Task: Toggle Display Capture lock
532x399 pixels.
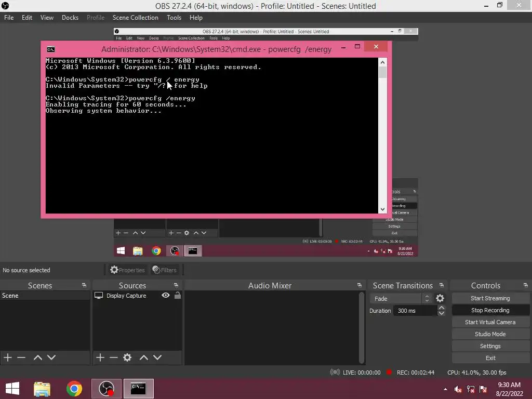Action: pyautogui.click(x=178, y=295)
